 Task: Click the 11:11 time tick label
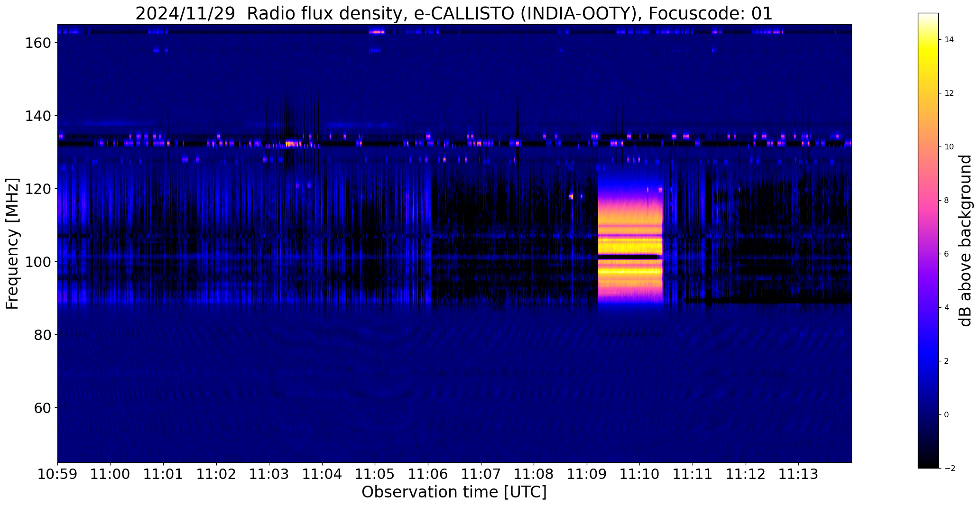tap(693, 474)
